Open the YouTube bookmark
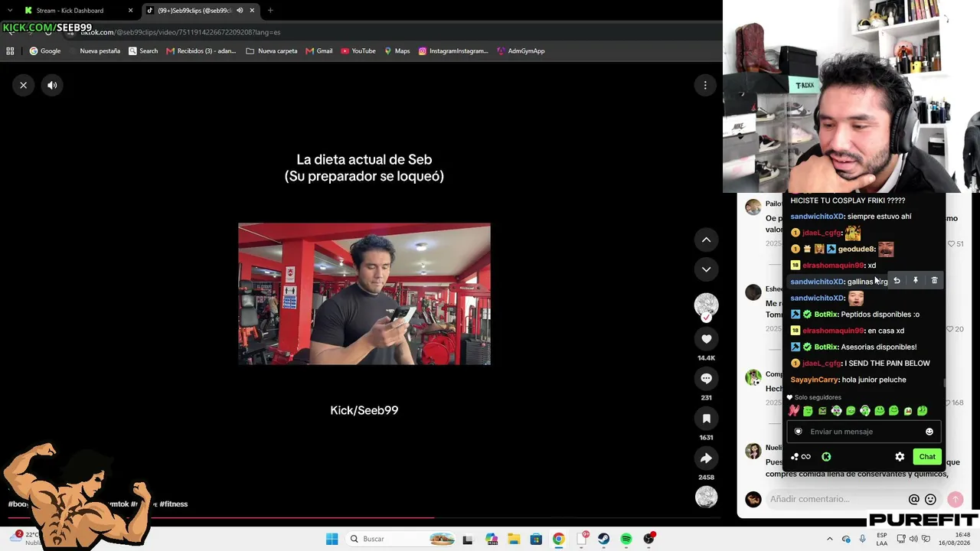Screen dimensions: 980x551 click(358, 51)
